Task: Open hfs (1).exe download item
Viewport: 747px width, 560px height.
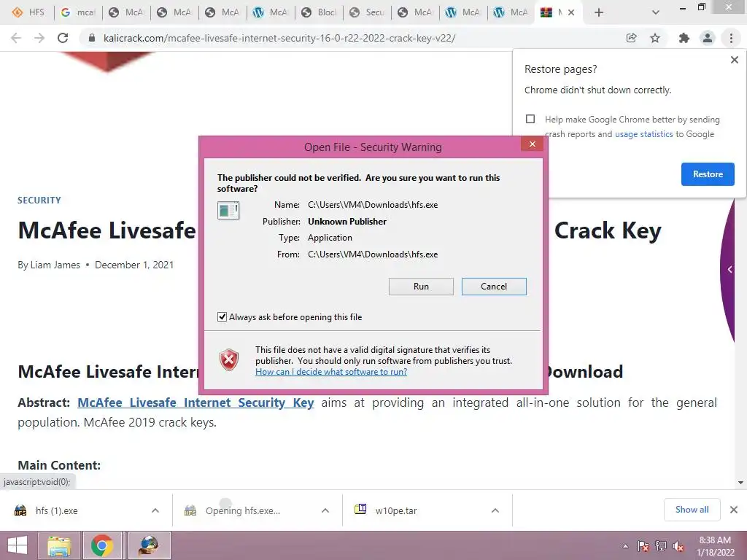Action: pyautogui.click(x=57, y=511)
